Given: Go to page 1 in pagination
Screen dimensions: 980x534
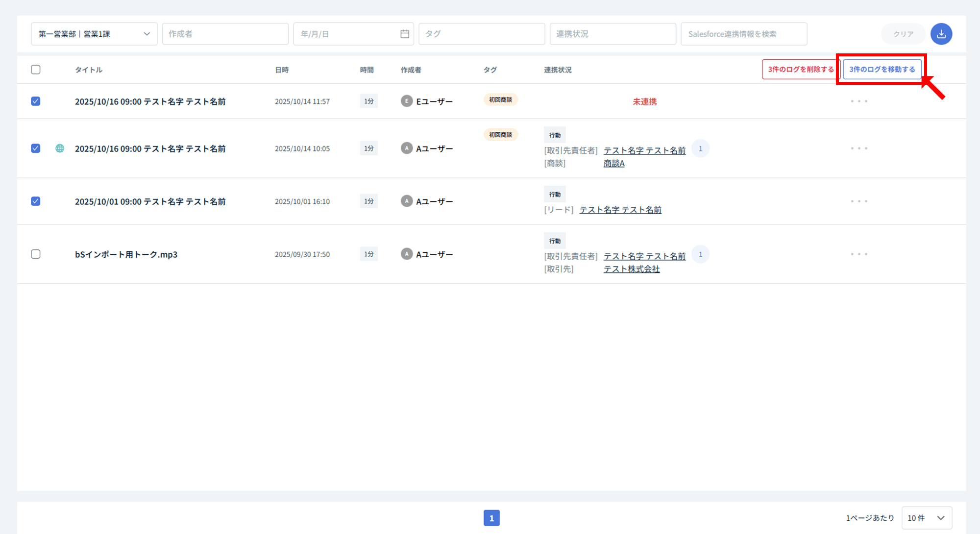Looking at the screenshot, I should (491, 518).
